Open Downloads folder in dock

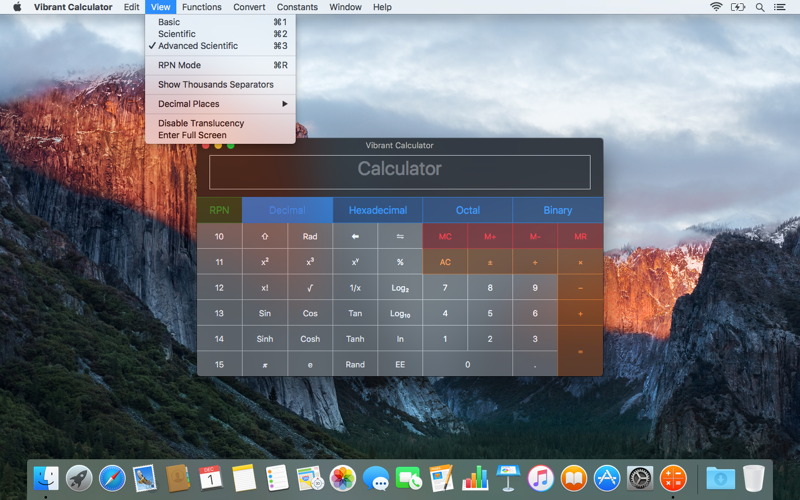point(720,479)
